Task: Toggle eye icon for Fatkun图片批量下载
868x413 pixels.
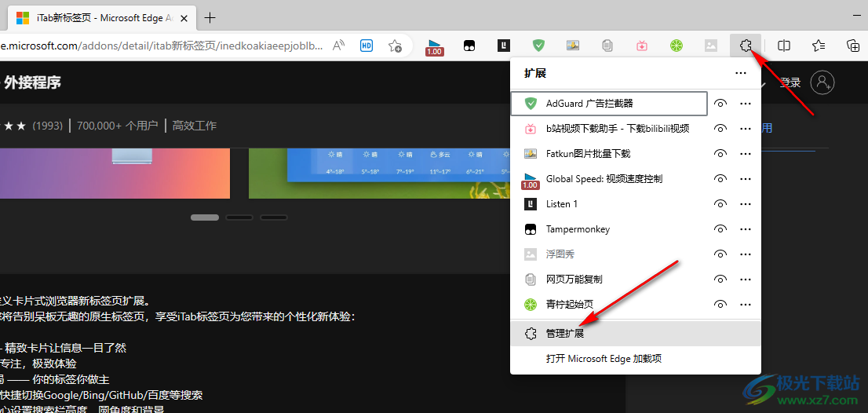Action: pyautogui.click(x=720, y=154)
